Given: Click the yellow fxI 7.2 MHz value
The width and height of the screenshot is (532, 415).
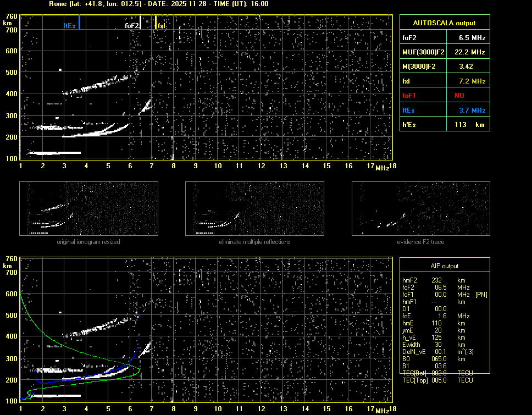Looking at the screenshot, I should coord(472,81).
